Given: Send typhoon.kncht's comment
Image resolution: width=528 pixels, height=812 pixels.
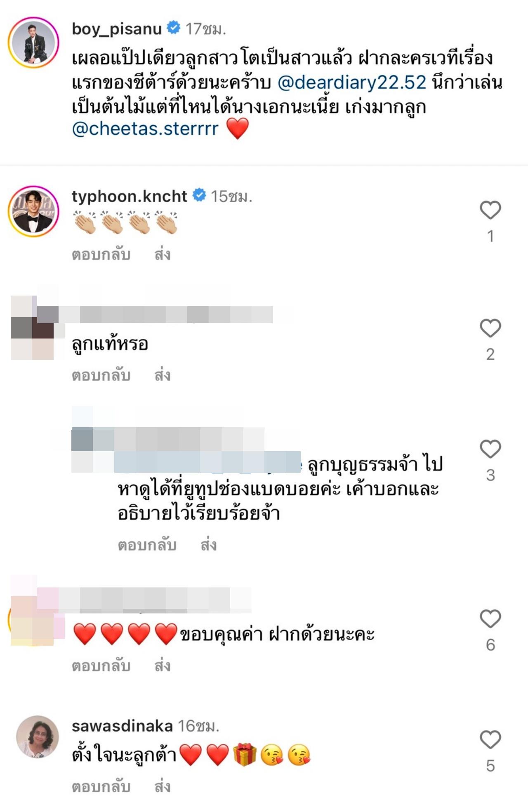Looking at the screenshot, I should click(x=163, y=254).
